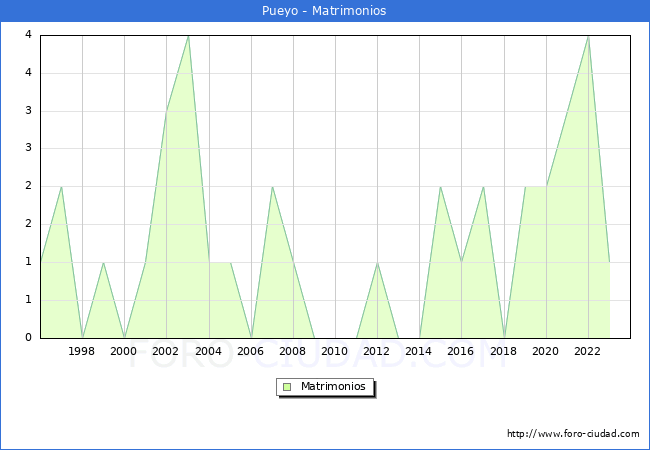Viewport: 650px width, 450px height.
Task: Click the chart title Pueyo - Matrimonios
Action: click(325, 11)
